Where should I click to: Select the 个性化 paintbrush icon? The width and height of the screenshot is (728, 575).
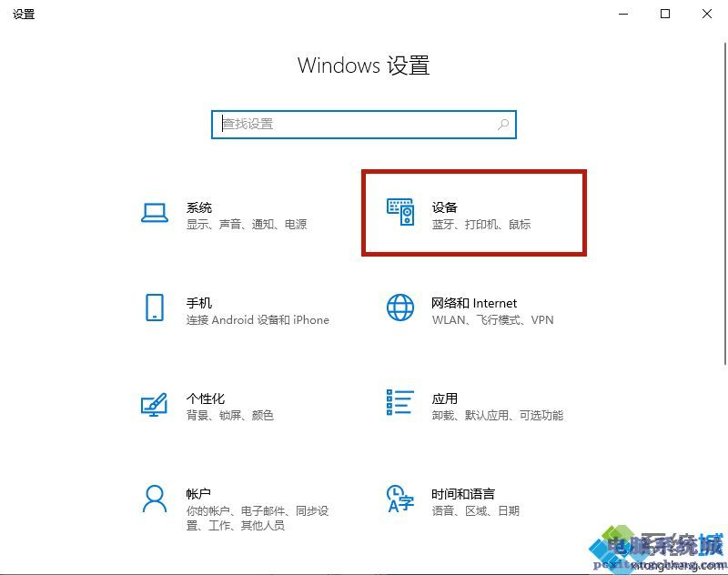coord(154,404)
